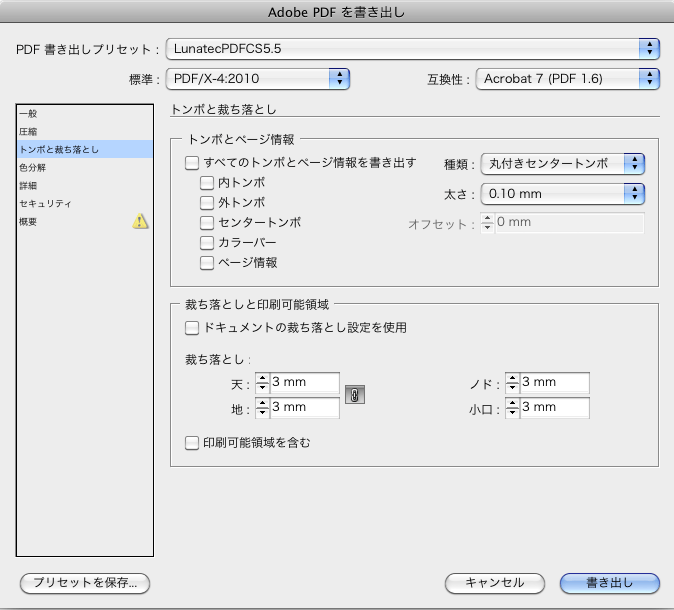Select セキュリティ in the category list
Image resolution: width=674 pixels, height=610 pixels.
click(85, 203)
